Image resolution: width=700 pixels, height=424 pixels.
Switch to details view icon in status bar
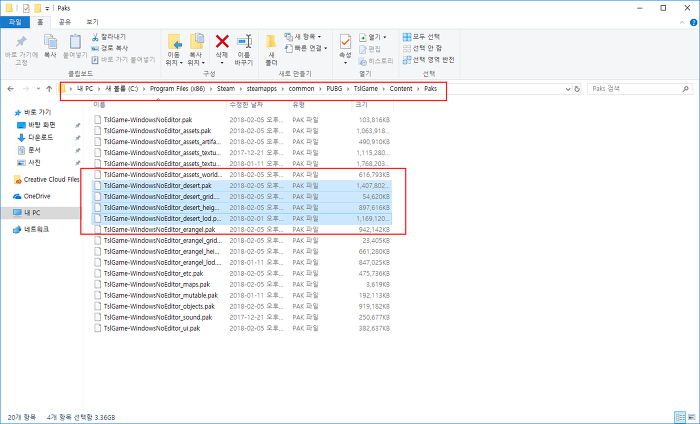[x=680, y=417]
